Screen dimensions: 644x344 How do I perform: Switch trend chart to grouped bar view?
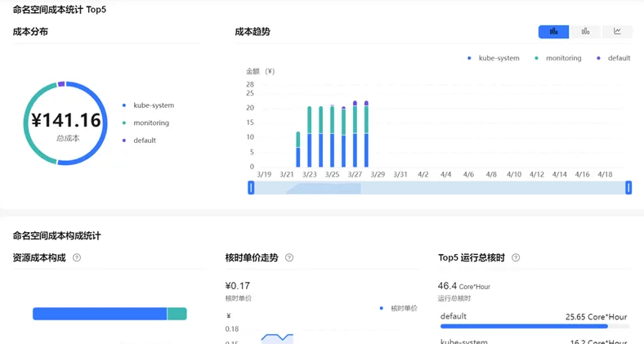[x=585, y=32]
